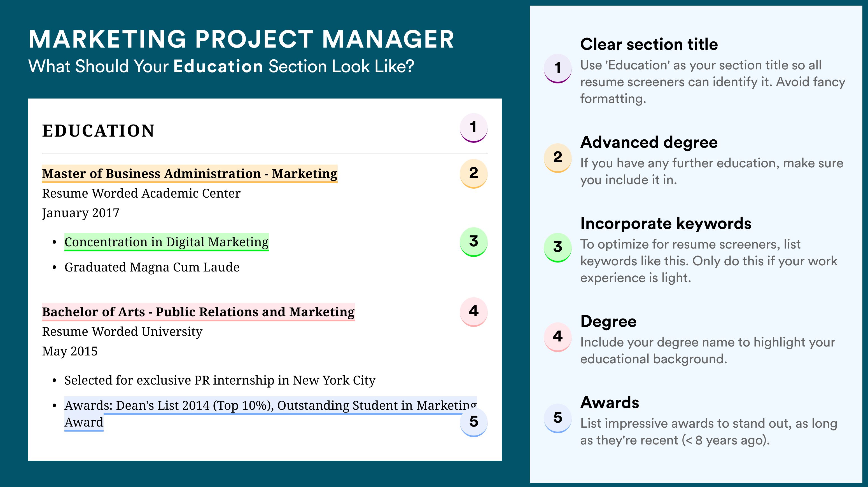The image size is (868, 487).
Task: Click the Bachelor of Arts degree heading
Action: click(x=199, y=312)
